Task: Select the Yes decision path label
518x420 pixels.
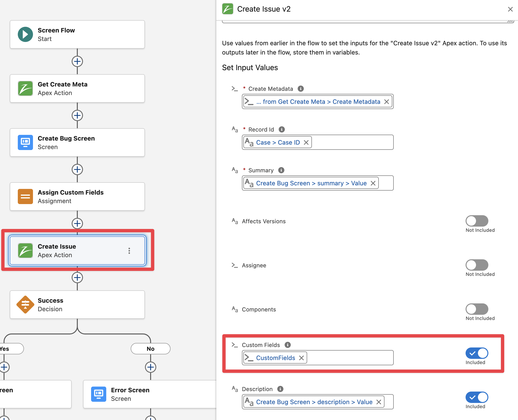Action: tap(7, 349)
